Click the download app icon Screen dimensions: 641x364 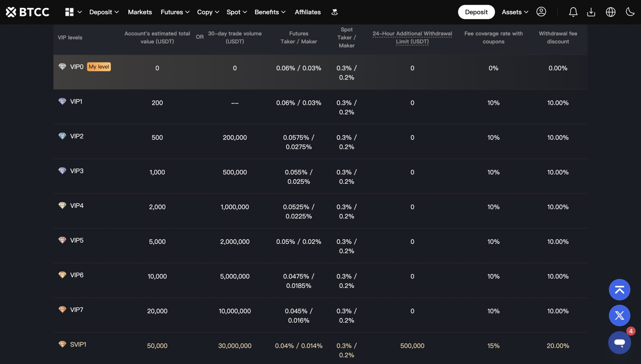(x=591, y=12)
